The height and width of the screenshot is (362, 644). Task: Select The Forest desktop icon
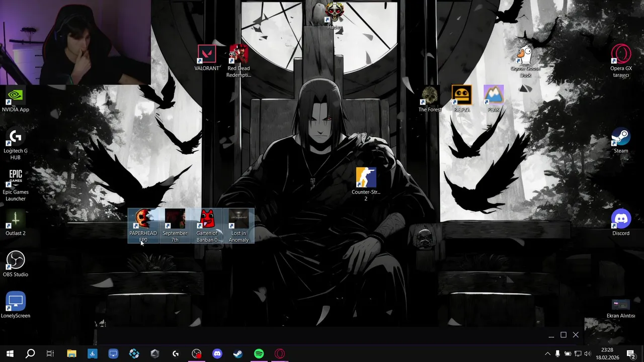coord(430,100)
